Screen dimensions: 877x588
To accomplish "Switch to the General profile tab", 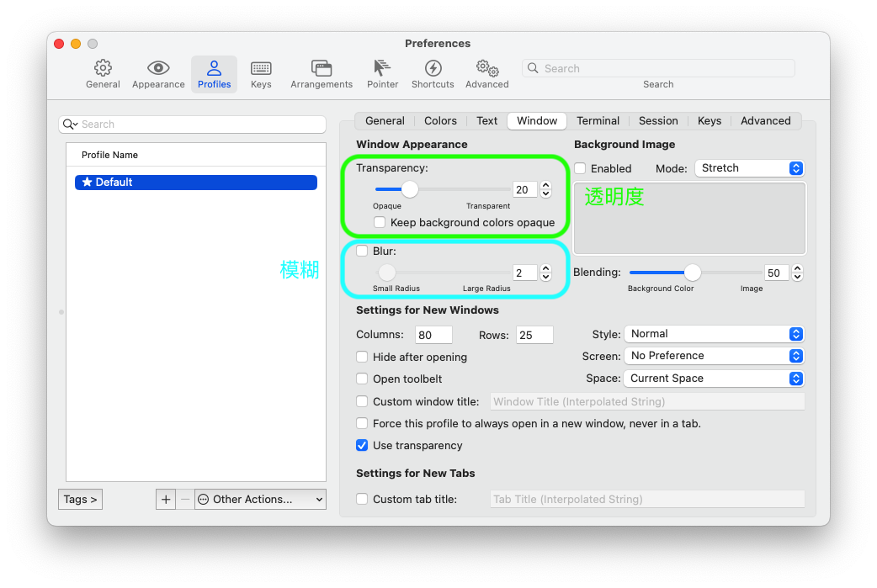I will [x=385, y=121].
